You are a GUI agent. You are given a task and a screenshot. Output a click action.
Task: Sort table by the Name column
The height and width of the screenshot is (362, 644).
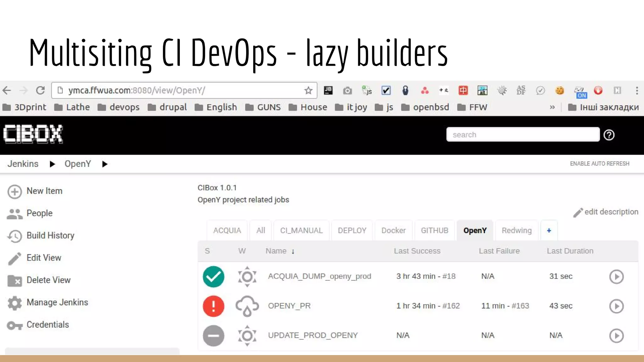[x=280, y=251]
